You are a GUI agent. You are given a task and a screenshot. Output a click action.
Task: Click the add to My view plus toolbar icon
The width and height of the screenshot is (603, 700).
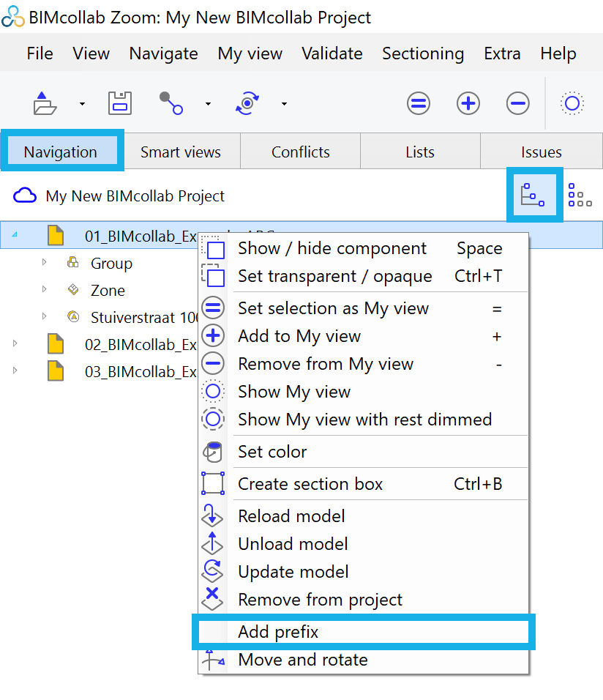coord(468,103)
